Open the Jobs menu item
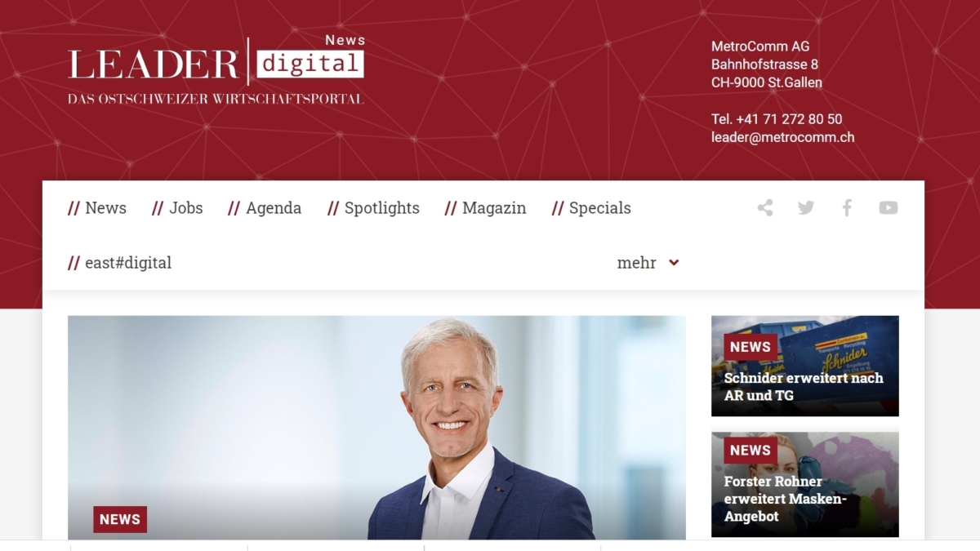Viewport: 980px width, 551px height. coord(177,208)
